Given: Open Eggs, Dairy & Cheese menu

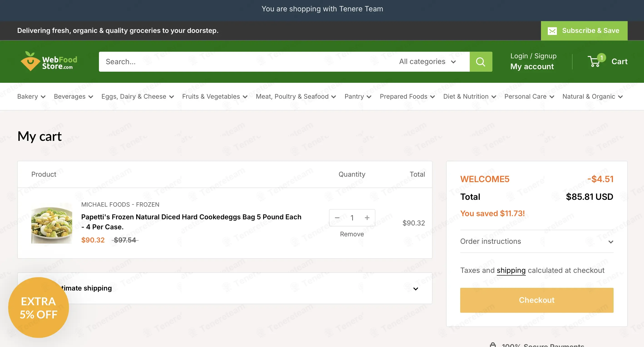Looking at the screenshot, I should pos(138,96).
